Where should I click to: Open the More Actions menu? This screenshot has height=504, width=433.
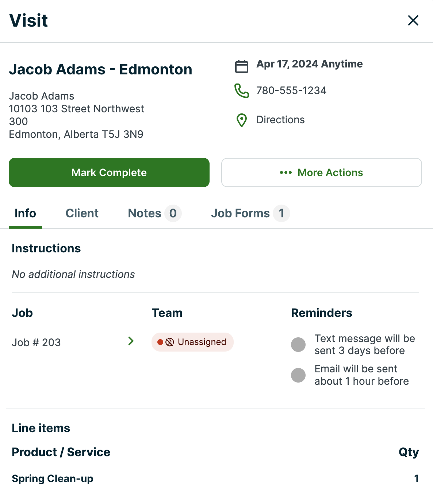(x=321, y=173)
